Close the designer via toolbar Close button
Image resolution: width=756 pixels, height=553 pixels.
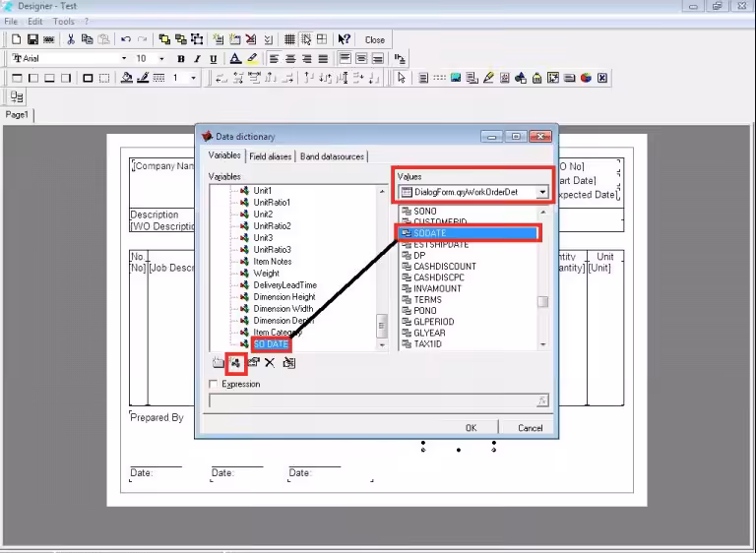coord(375,40)
